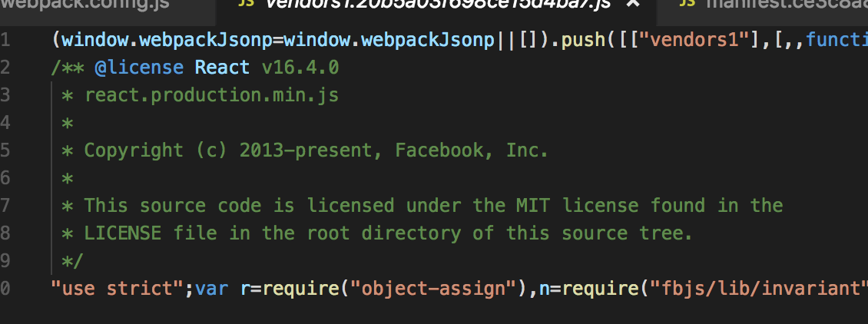Click the var keyword before r=require
The width and height of the screenshot is (868, 324).
pos(211,289)
